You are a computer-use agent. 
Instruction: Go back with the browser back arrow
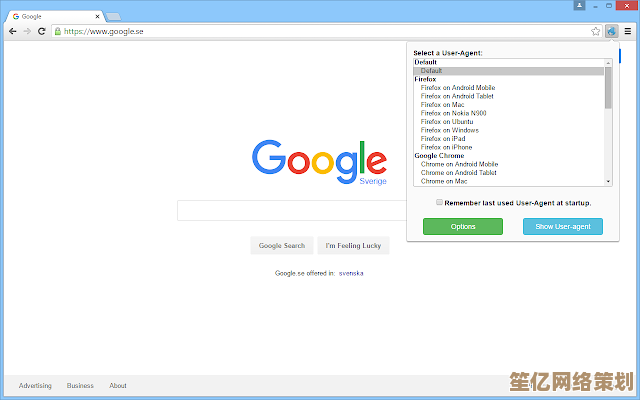pyautogui.click(x=13, y=31)
